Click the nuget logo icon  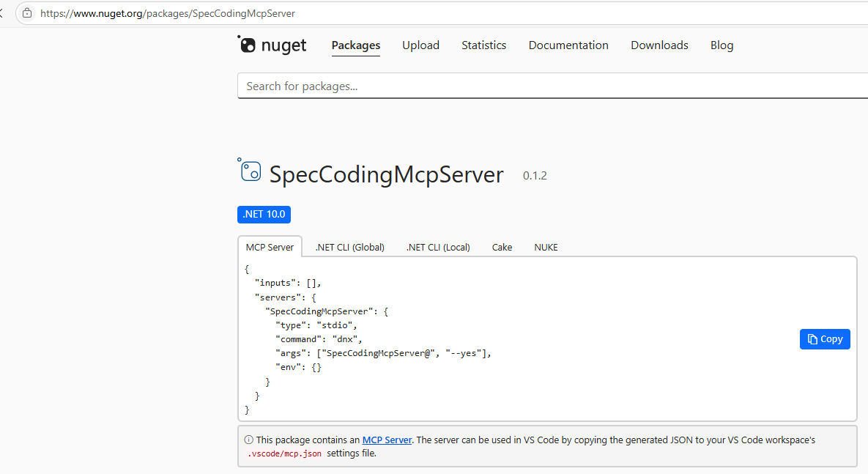coord(248,45)
